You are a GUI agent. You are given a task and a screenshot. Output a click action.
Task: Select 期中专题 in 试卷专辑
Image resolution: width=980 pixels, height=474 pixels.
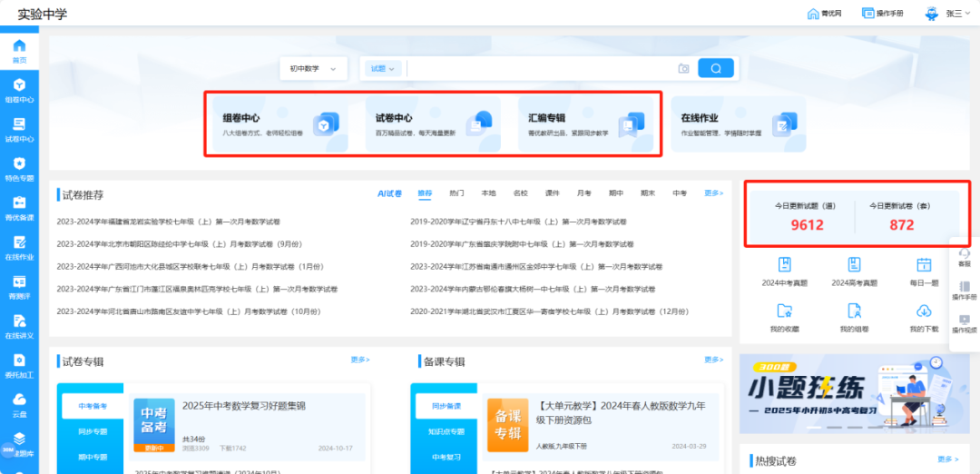[93, 457]
